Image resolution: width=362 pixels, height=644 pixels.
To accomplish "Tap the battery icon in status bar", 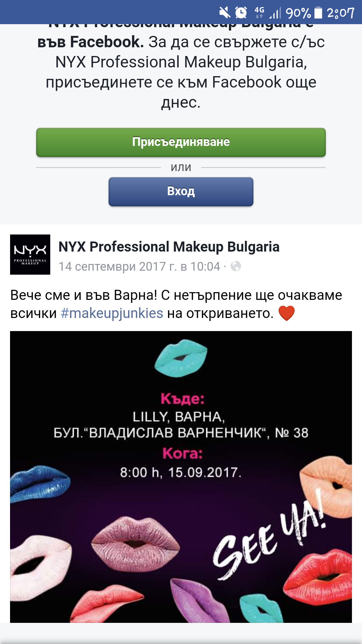I will 318,13.
